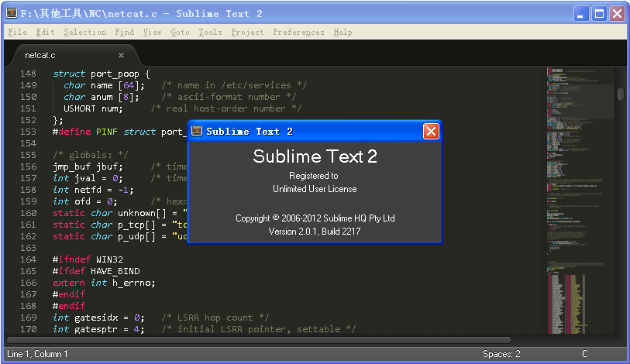Close the main Sublime Text window
The image size is (630, 364).
(x=617, y=14)
